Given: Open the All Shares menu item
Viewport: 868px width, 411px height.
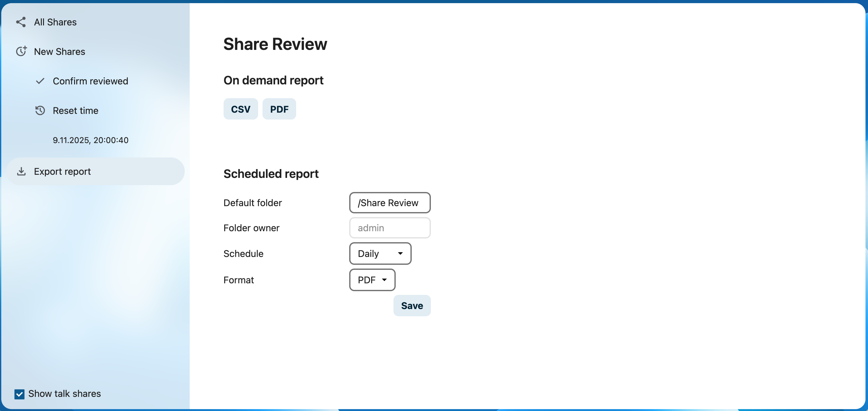Looking at the screenshot, I should [x=55, y=22].
